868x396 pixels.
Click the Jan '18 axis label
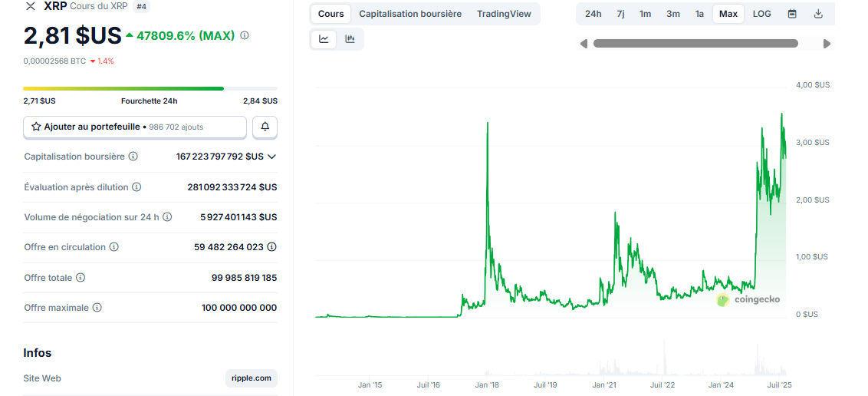click(x=487, y=384)
